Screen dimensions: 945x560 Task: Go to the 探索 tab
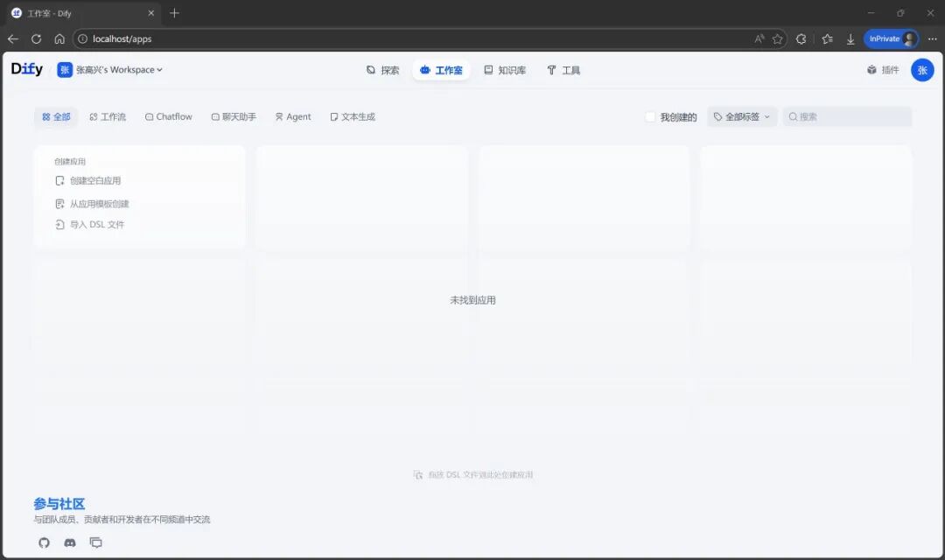click(382, 71)
